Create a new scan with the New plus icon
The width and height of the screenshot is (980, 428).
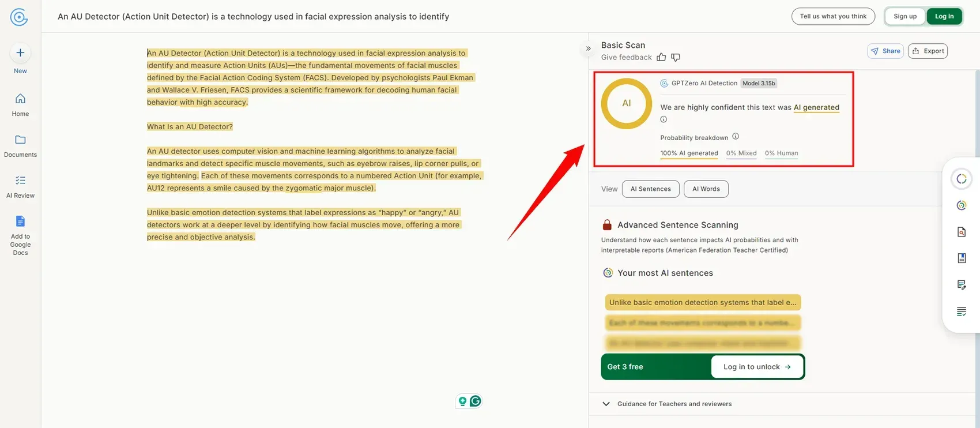(20, 53)
